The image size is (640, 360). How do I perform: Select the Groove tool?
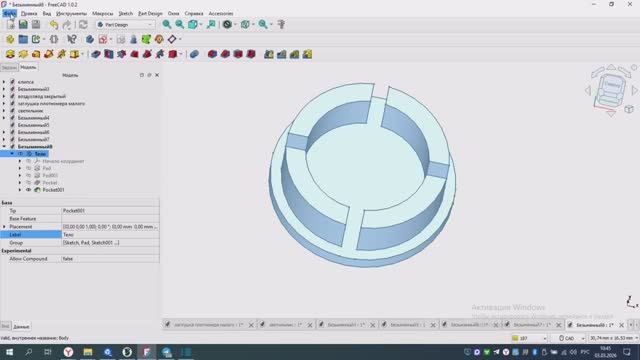pyautogui.click(x=122, y=54)
